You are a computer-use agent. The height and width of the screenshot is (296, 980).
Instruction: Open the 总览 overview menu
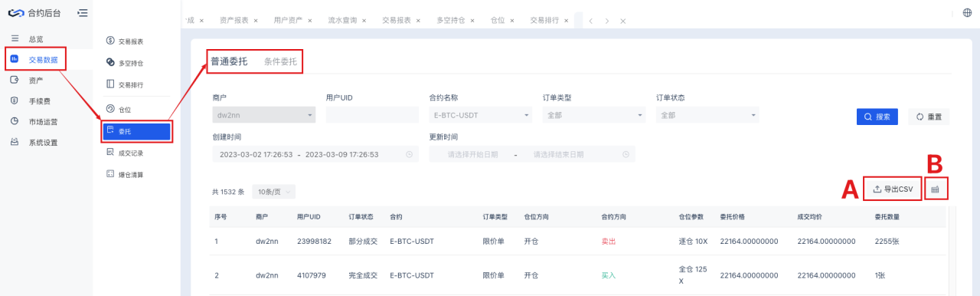(x=35, y=38)
